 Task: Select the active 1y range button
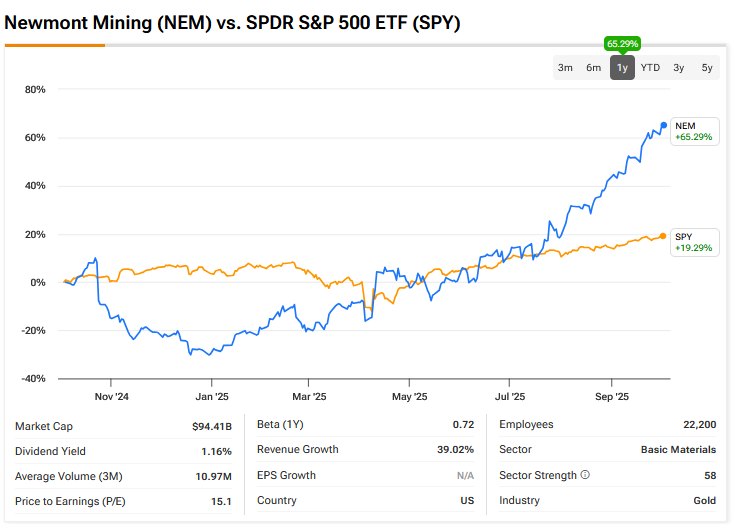click(622, 68)
